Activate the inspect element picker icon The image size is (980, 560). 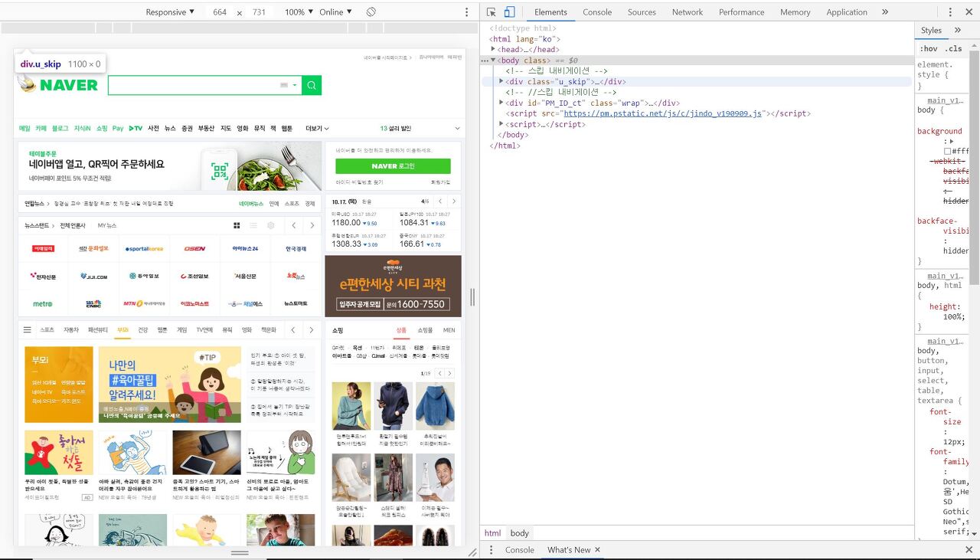491,11
